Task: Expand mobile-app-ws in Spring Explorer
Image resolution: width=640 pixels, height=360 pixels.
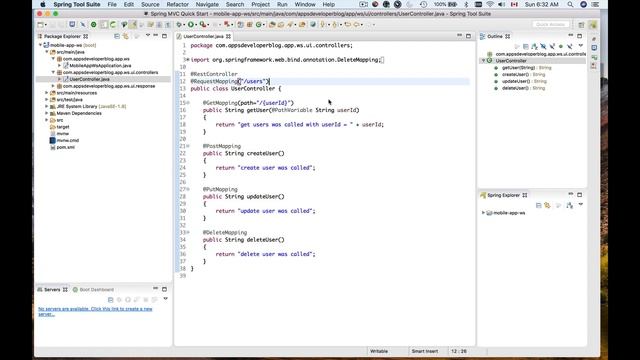Action: [x=484, y=213]
